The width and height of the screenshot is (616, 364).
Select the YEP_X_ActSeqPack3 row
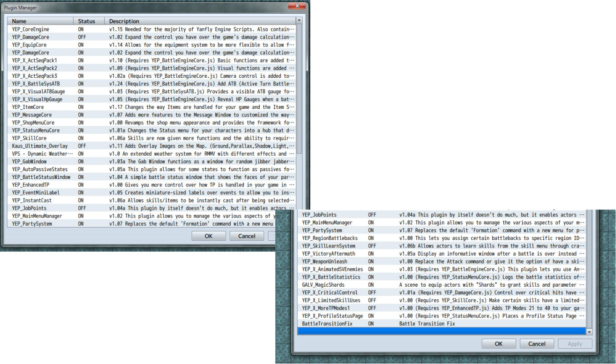tap(151, 76)
